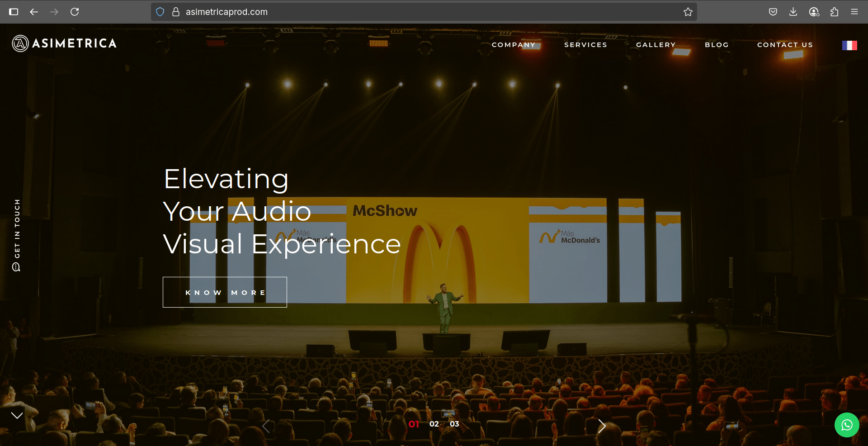Open the Services menu
Viewport: 868px width, 446px height.
(585, 45)
